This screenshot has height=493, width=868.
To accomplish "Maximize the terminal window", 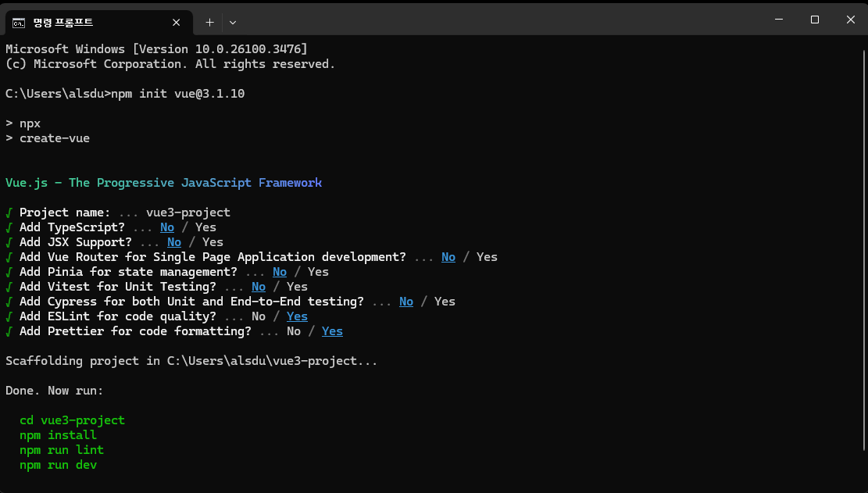I will tap(815, 20).
